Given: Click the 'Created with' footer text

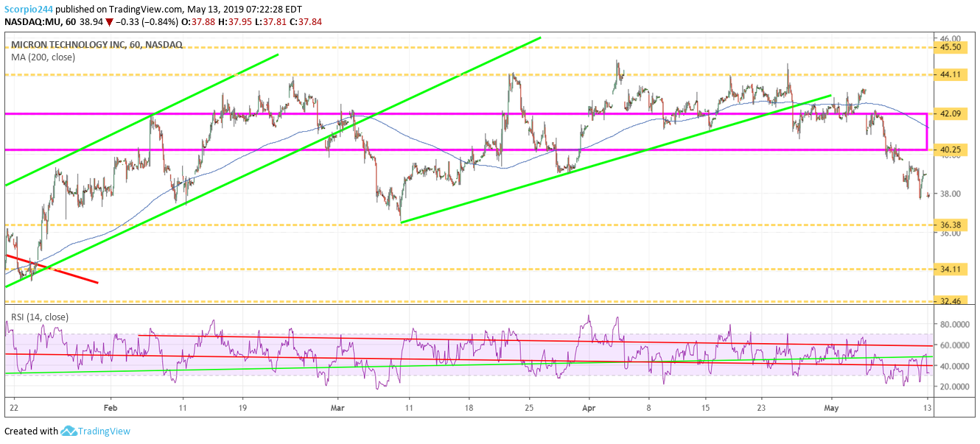Looking at the screenshot, I should click(x=32, y=431).
